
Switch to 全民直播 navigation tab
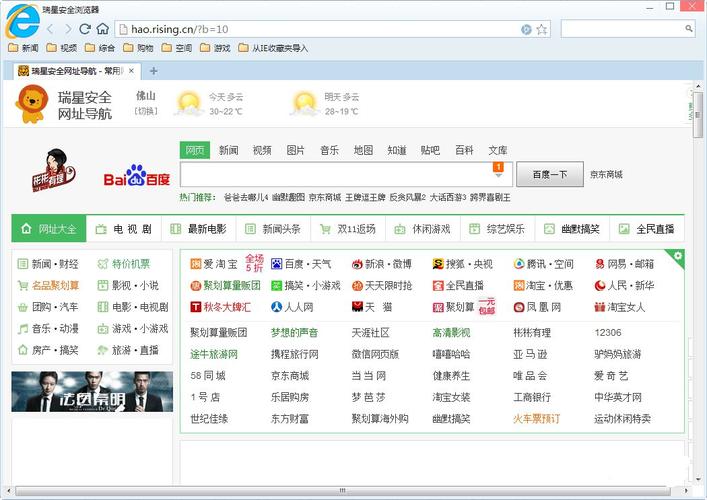click(647, 229)
